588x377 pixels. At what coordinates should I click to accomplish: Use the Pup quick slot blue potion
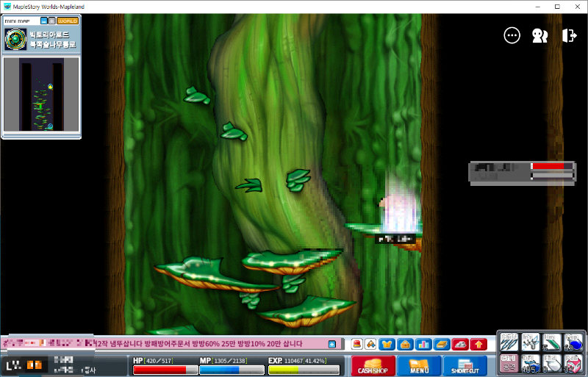pos(573,342)
